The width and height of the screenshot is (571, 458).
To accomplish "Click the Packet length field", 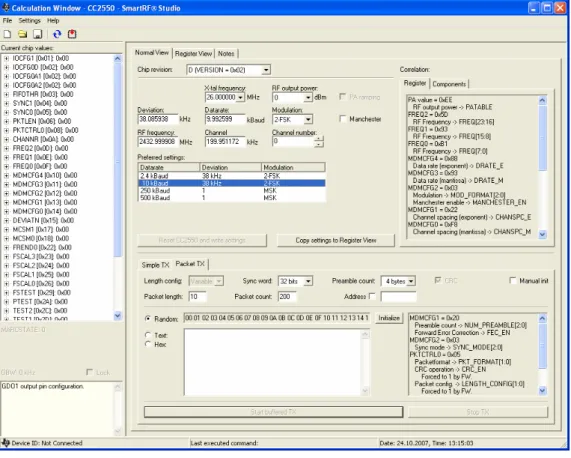I will click(197, 296).
